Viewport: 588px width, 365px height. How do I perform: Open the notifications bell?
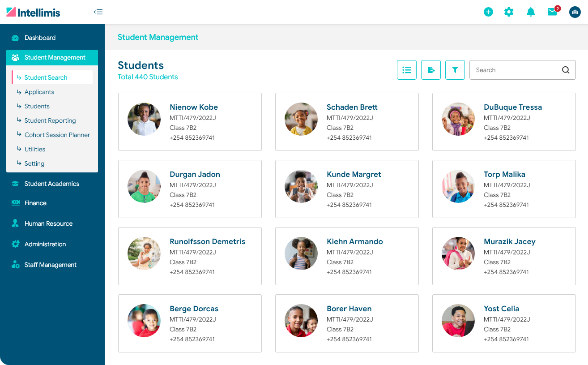click(531, 12)
